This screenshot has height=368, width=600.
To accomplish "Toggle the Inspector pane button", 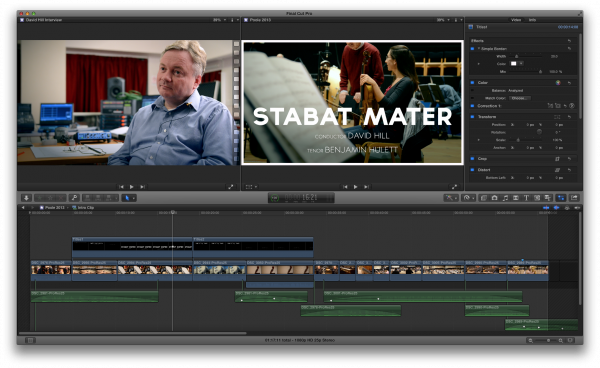I will [x=561, y=198].
